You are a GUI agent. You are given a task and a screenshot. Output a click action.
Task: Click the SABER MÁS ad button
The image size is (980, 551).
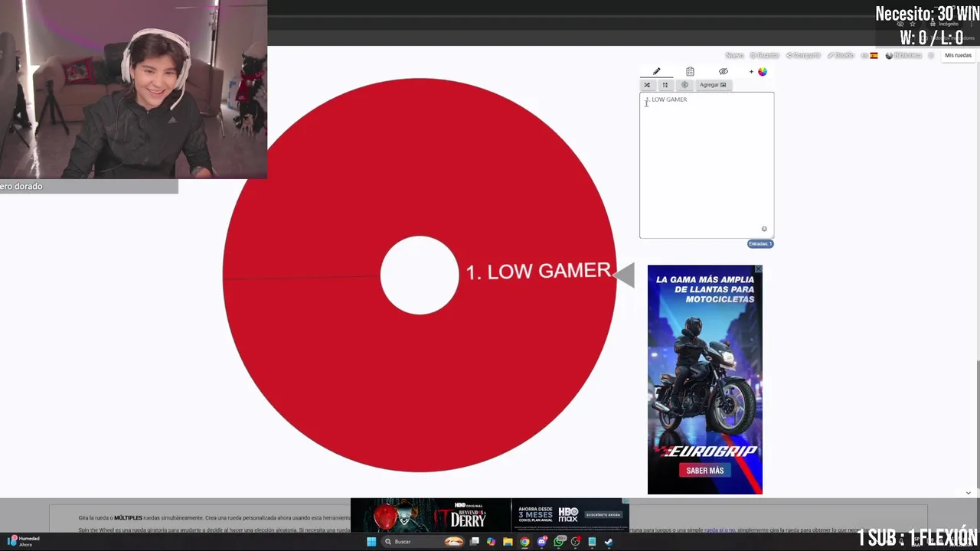click(705, 471)
